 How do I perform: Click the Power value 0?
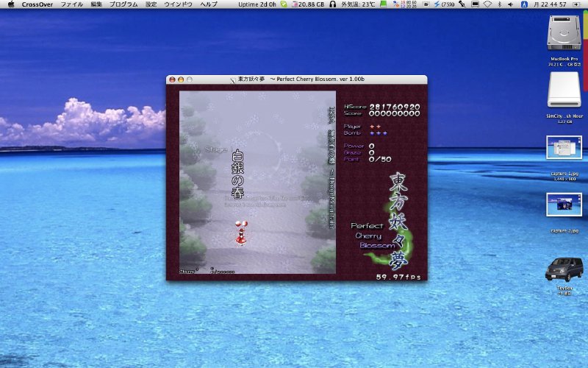tap(371, 146)
